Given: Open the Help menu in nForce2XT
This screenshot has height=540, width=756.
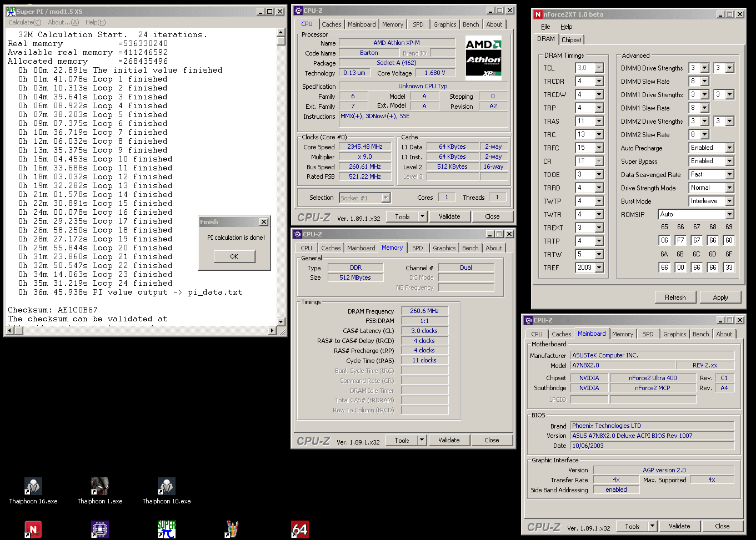Looking at the screenshot, I should tap(566, 27).
